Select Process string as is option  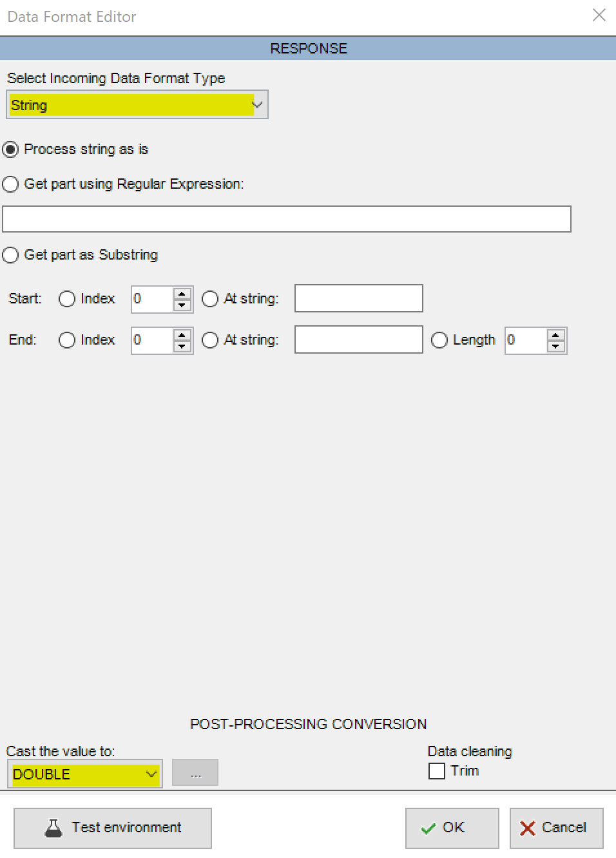point(11,149)
